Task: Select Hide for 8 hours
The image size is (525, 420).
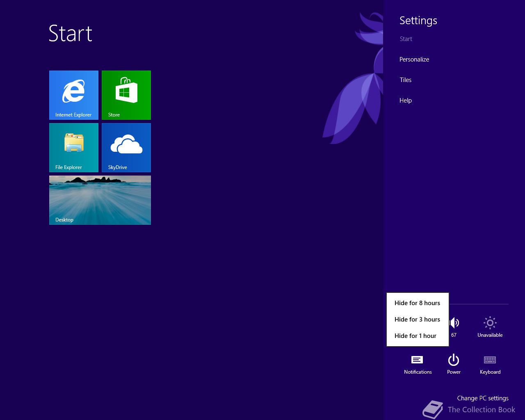Action: tap(418, 303)
